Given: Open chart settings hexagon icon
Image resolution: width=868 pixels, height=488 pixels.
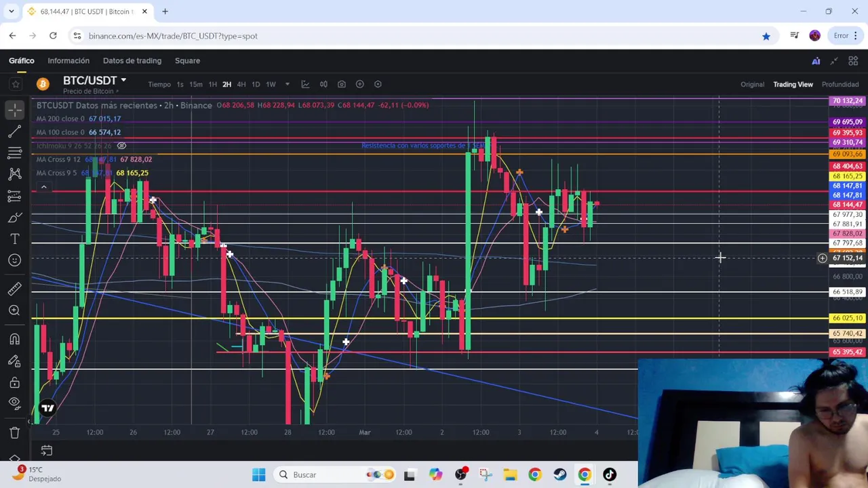Looking at the screenshot, I should 378,84.
